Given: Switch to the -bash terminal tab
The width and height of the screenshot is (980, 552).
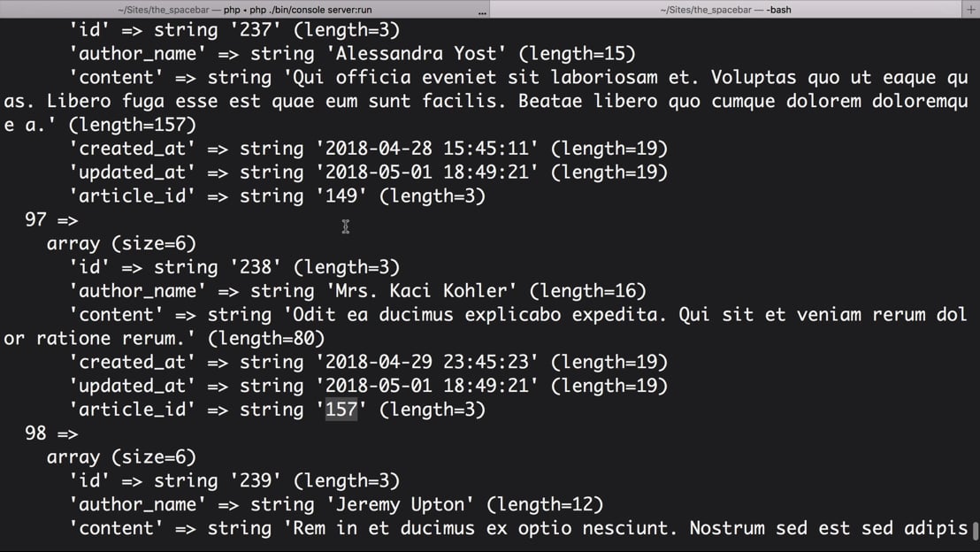Looking at the screenshot, I should [725, 10].
